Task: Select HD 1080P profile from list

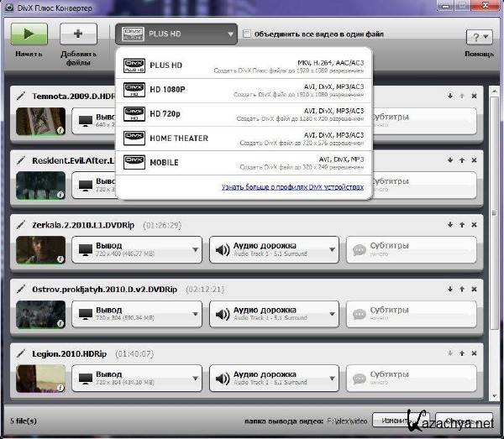Action: 244,88
